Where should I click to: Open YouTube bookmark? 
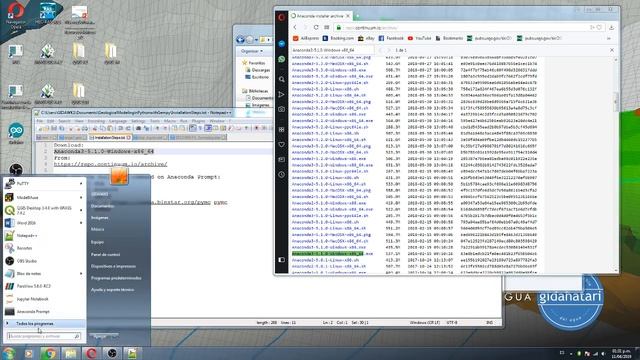(420, 38)
